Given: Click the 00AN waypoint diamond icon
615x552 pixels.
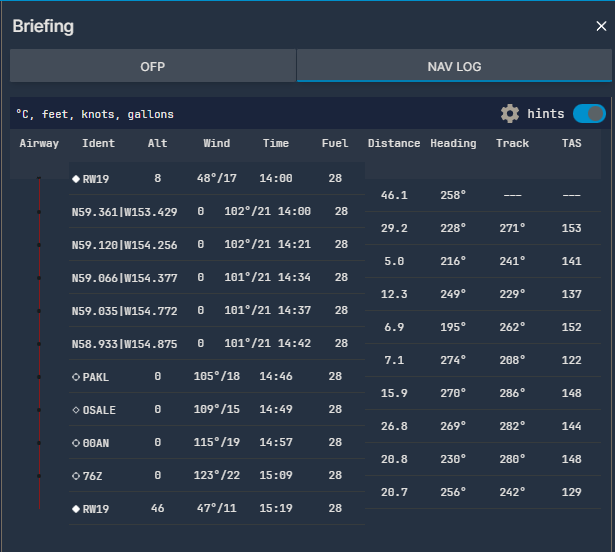Looking at the screenshot, I should click(x=76, y=443).
